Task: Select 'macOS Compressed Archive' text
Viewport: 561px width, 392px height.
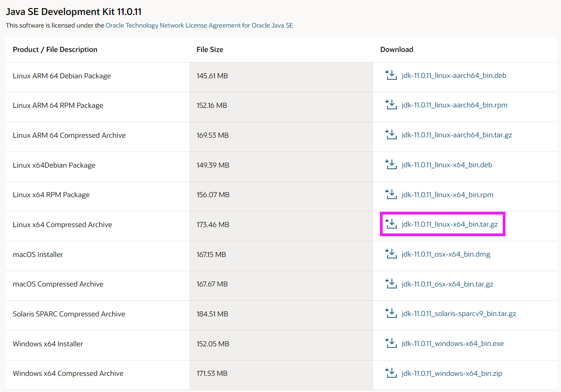Action: coord(58,284)
